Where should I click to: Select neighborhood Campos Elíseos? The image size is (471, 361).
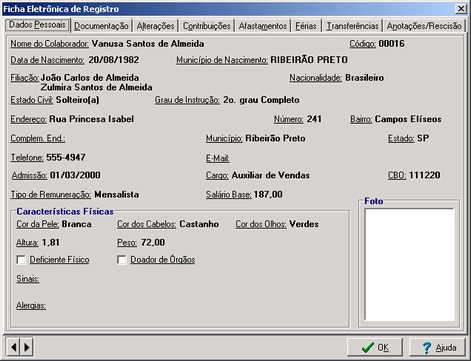coord(408,119)
